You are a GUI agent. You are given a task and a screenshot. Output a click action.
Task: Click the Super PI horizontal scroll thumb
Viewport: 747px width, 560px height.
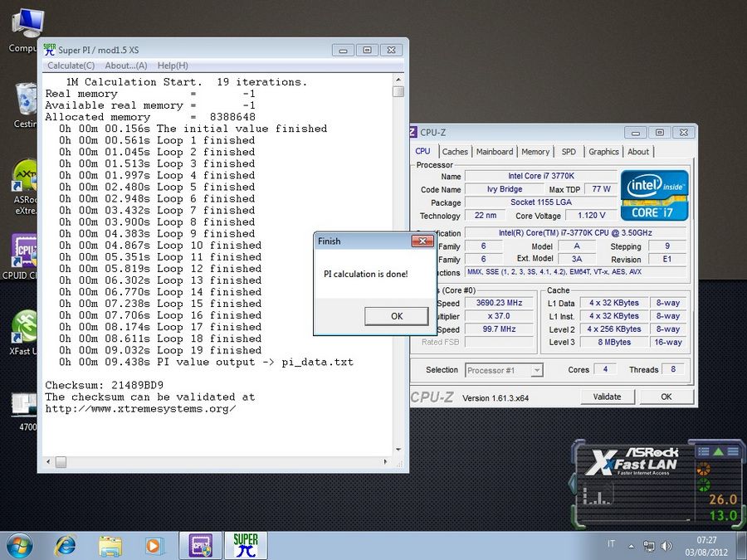click(61, 462)
